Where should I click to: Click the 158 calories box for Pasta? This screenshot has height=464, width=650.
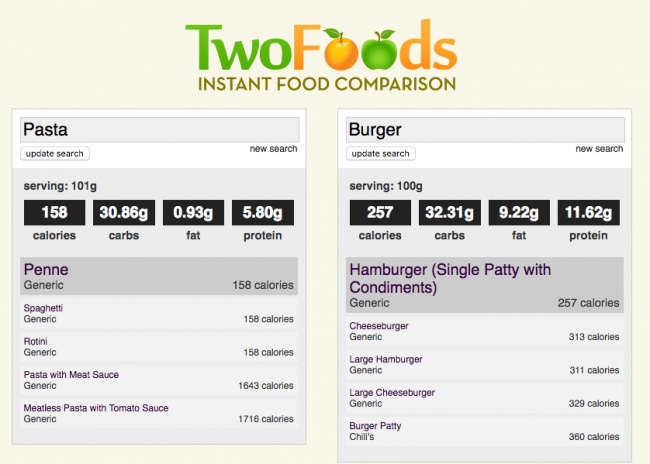pos(55,213)
